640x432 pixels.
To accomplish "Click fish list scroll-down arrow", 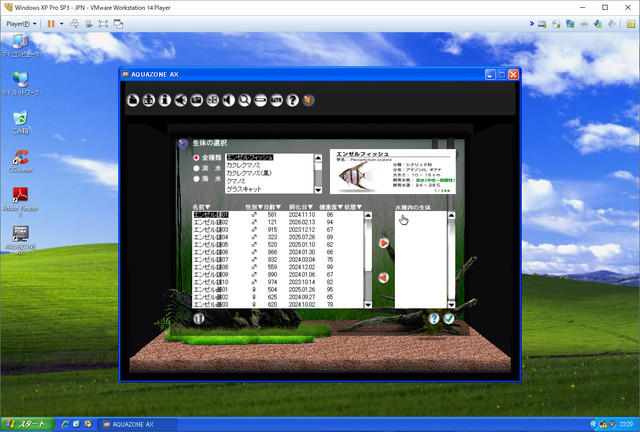I will click(368, 305).
